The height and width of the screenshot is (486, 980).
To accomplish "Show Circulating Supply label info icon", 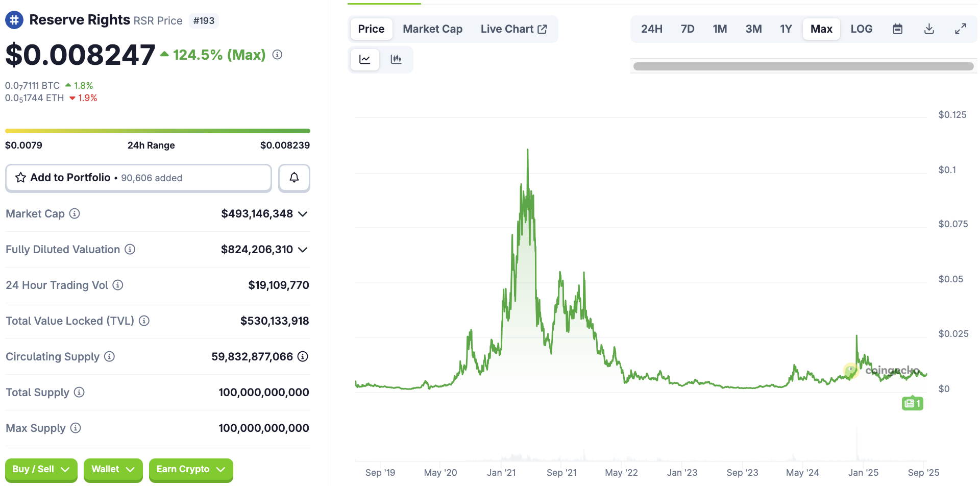I will click(110, 356).
